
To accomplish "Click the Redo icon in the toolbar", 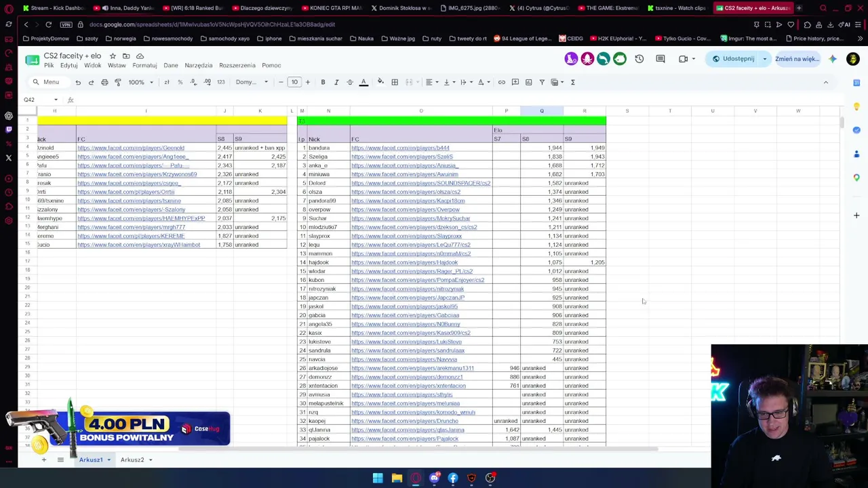I will pos(91,82).
